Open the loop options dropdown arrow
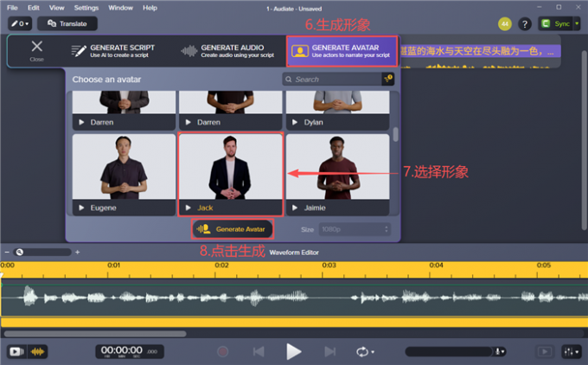The width and height of the screenshot is (588, 365). pyautogui.click(x=373, y=352)
